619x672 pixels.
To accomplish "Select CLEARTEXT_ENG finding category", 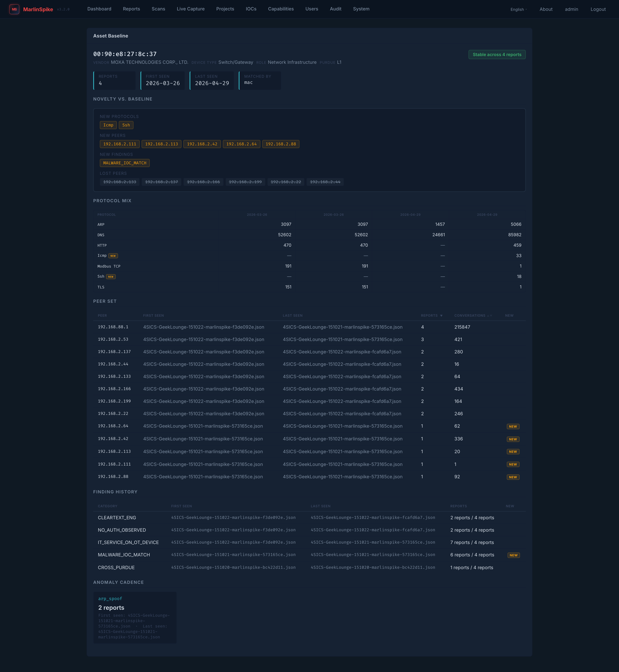I will (x=117, y=518).
